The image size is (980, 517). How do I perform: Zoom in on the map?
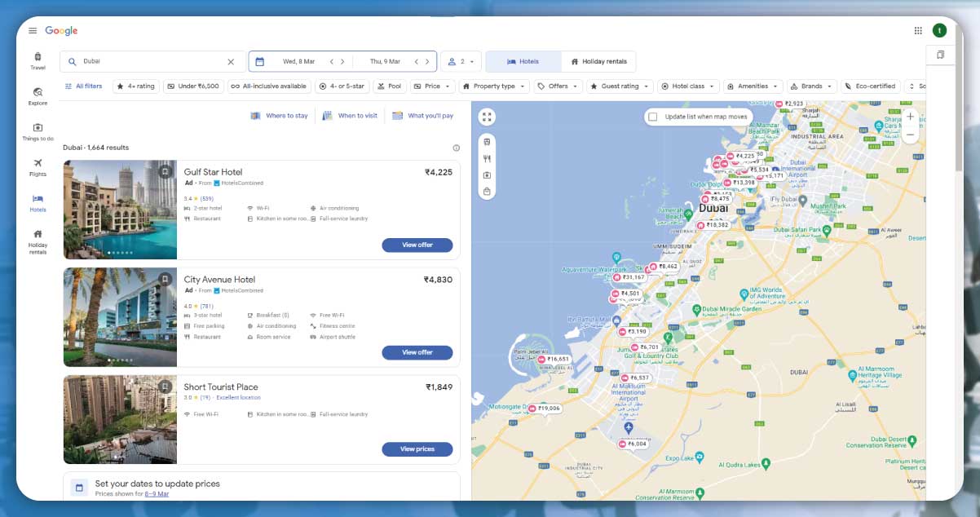coord(911,117)
